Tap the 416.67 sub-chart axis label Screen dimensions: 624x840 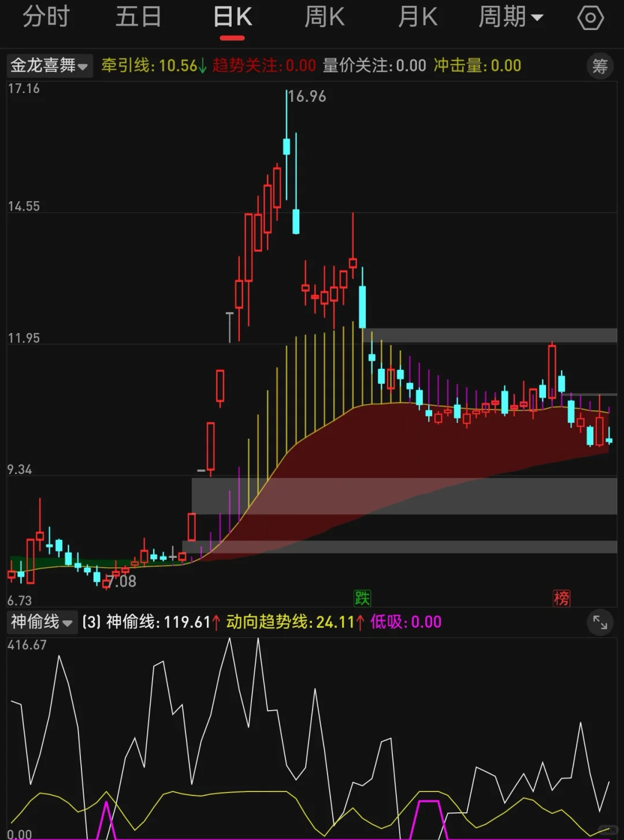point(27,645)
